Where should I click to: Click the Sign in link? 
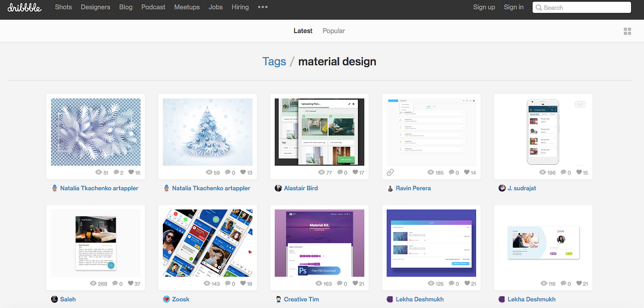514,7
